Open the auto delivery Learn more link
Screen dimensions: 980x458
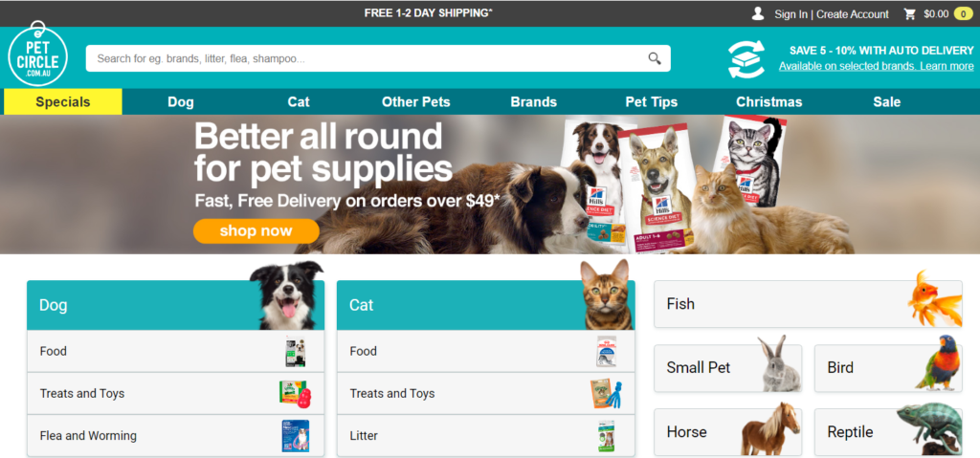click(947, 66)
